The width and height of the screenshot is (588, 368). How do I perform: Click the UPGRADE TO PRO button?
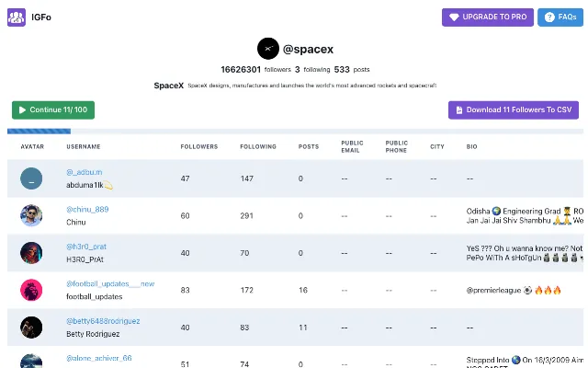coord(488,17)
